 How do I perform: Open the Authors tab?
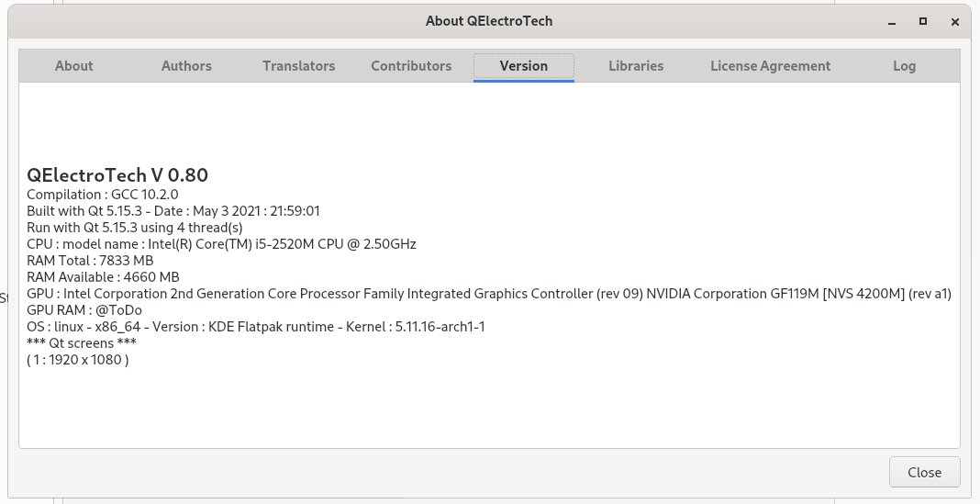point(186,66)
